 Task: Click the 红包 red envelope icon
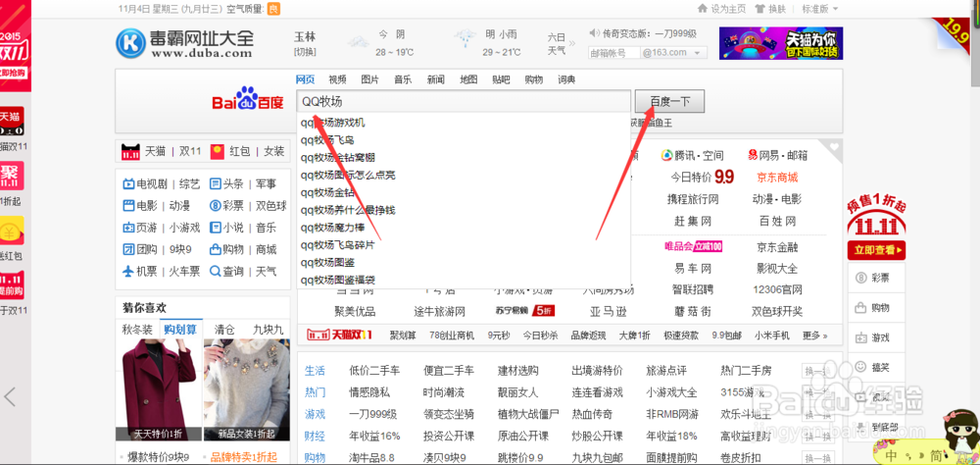[x=218, y=151]
